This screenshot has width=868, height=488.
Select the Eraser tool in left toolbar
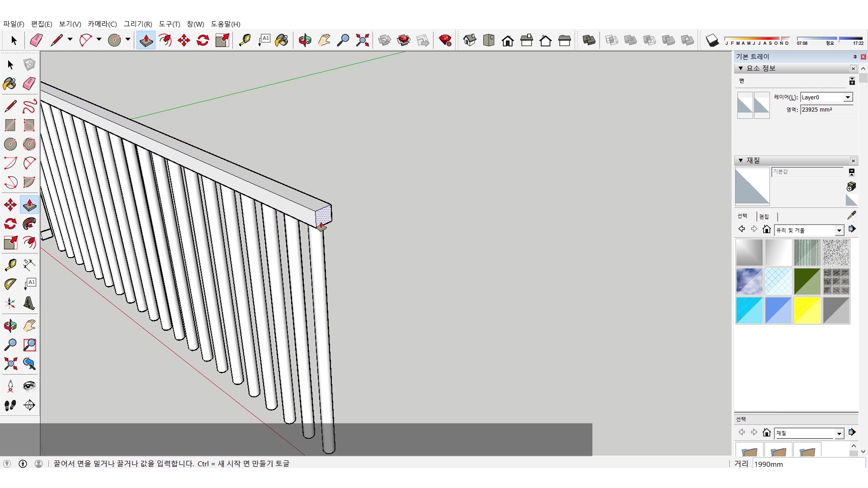pyautogui.click(x=29, y=84)
